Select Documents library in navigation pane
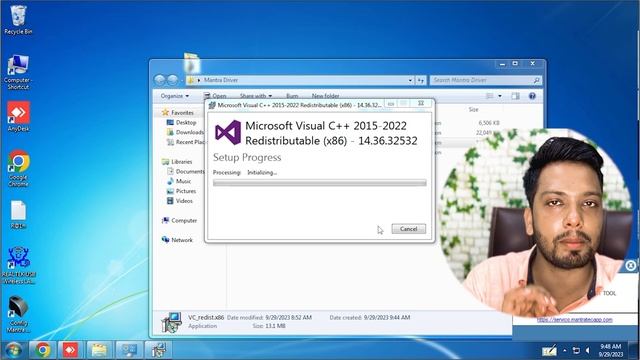This screenshot has height=360, width=640. click(186, 171)
